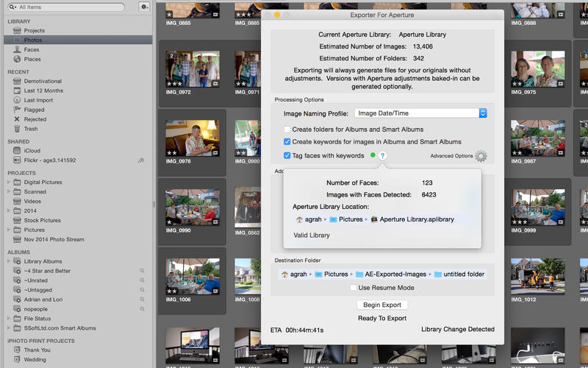The image size is (588, 368).
Task: Select the IMG_0978 photo thumbnail
Action: (193, 137)
